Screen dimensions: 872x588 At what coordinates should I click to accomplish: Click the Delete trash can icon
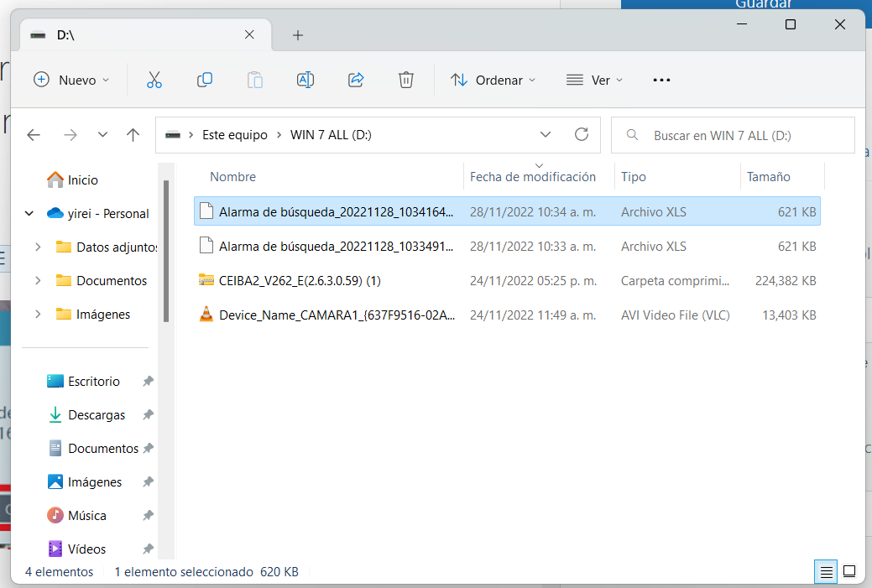[x=406, y=80]
